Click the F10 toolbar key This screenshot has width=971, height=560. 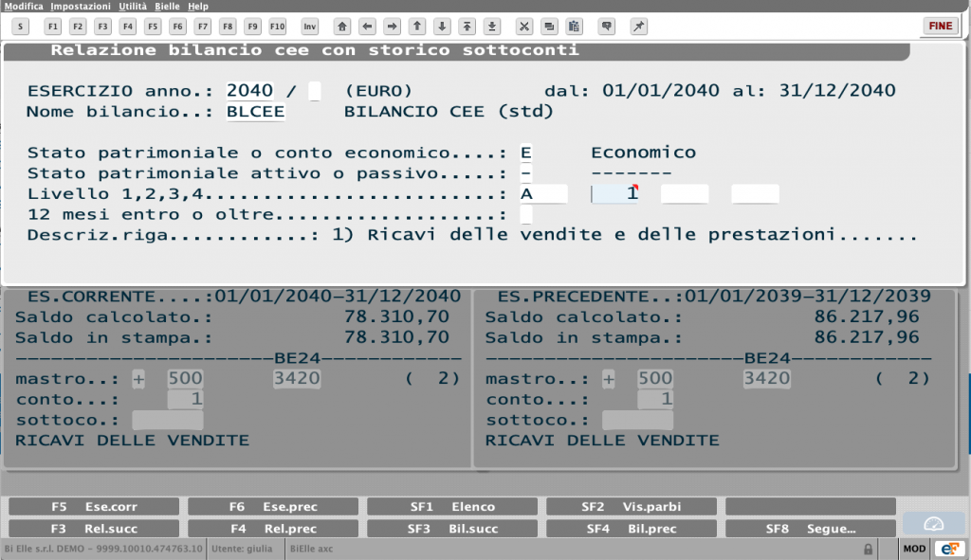[x=278, y=27]
